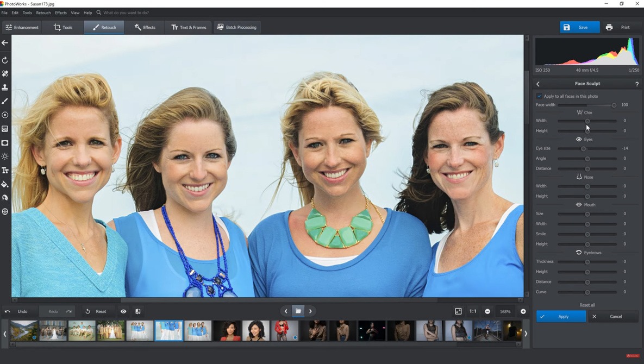Open the Help menu
Image resolution: width=644 pixels, height=364 pixels.
[x=87, y=12]
